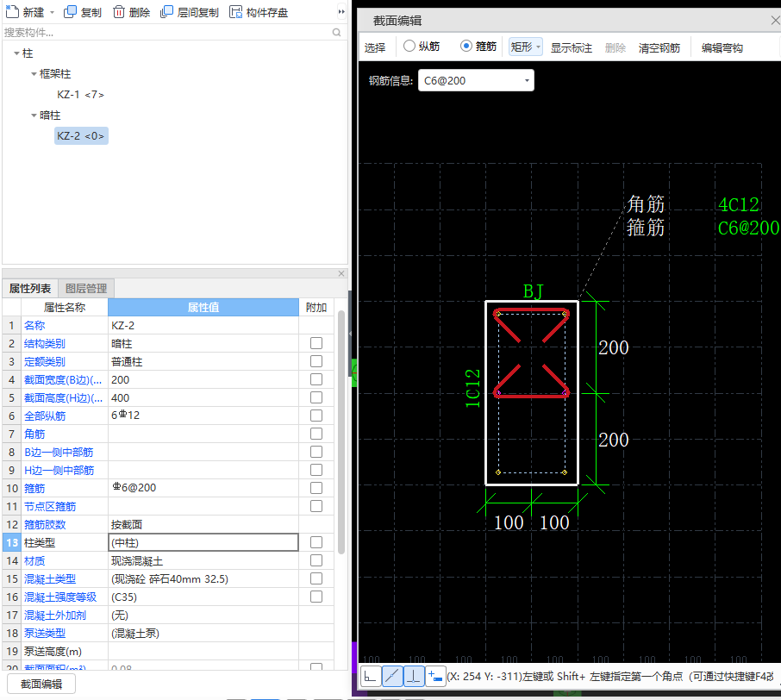Toggle the 附加 checkbox for 箍筋 row
Image resolution: width=781 pixels, height=700 pixels.
tap(316, 488)
